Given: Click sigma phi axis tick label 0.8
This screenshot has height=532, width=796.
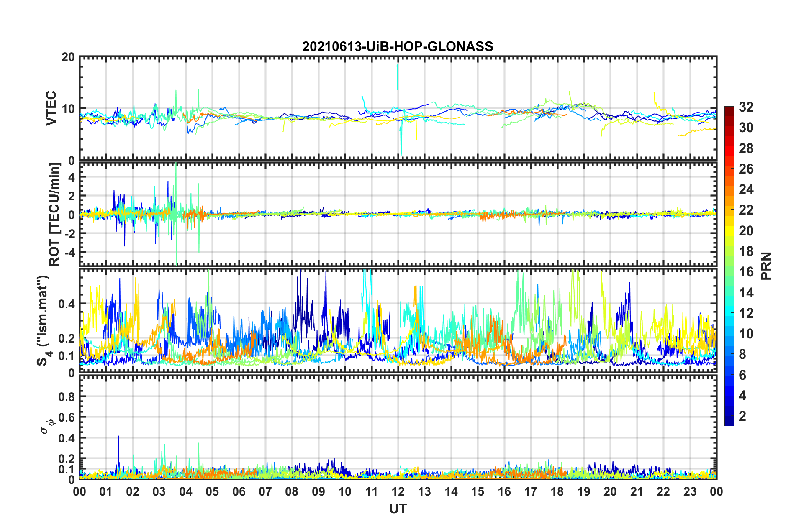Looking at the screenshot, I should 67,396.
